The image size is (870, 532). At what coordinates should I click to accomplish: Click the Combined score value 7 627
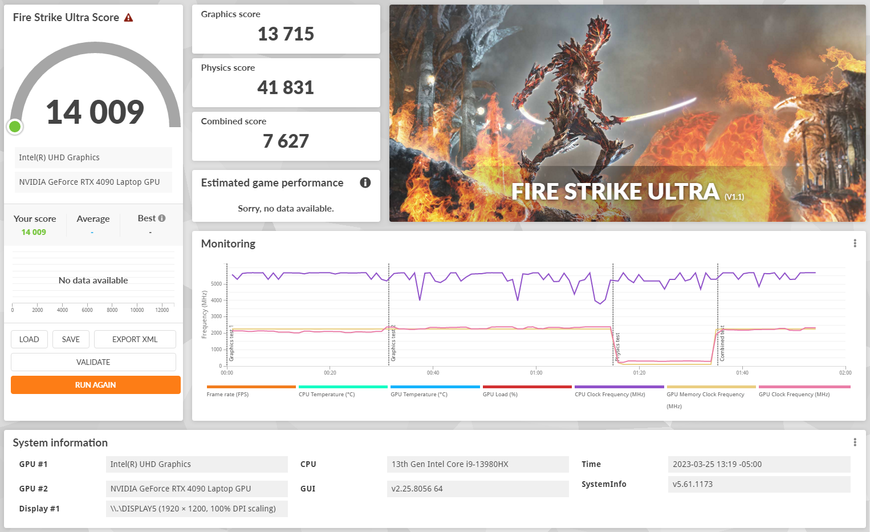pyautogui.click(x=286, y=141)
